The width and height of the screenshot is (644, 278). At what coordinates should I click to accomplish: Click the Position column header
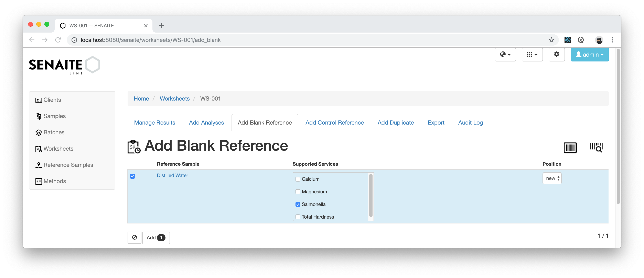pos(552,164)
